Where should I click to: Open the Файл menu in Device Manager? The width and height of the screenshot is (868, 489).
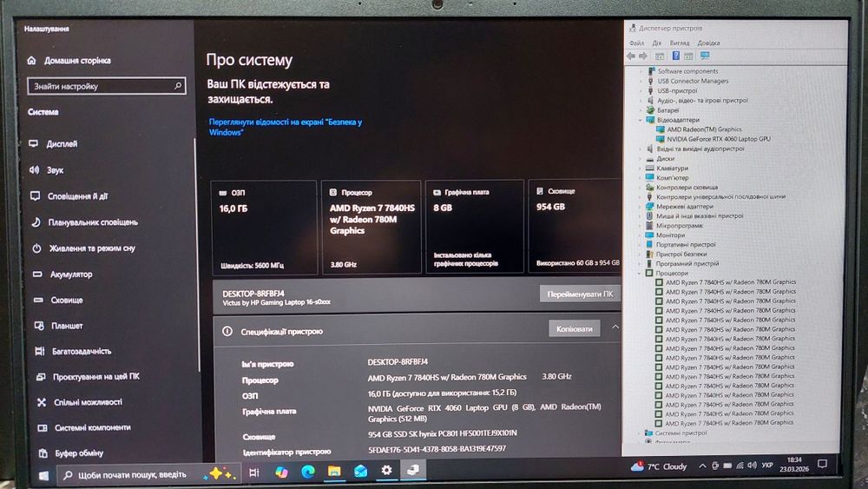coord(636,43)
